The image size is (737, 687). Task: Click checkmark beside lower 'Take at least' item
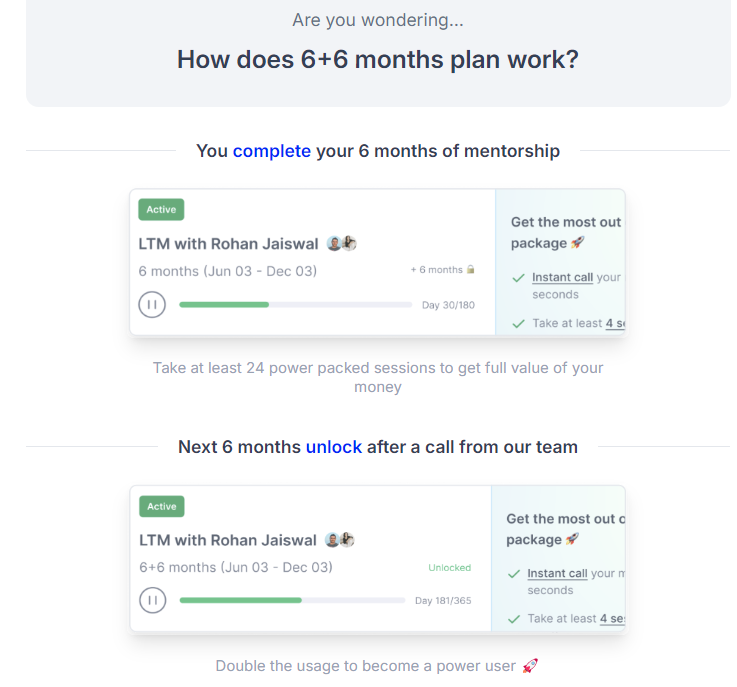514,619
